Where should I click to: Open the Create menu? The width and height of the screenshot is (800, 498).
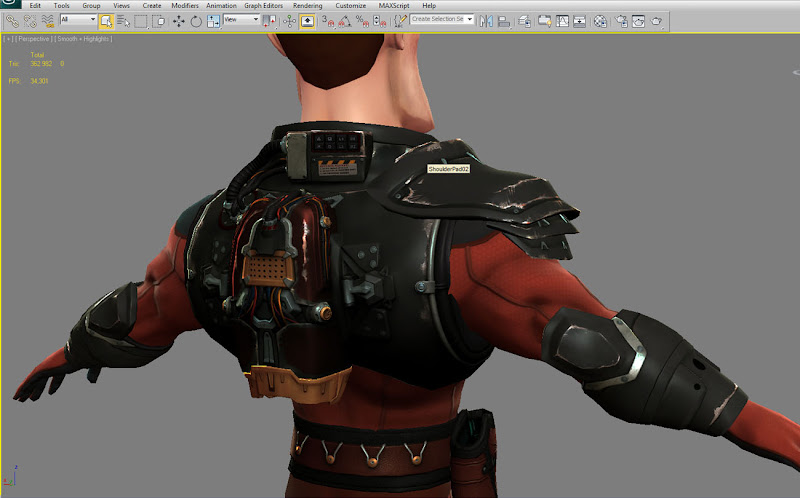point(152,6)
